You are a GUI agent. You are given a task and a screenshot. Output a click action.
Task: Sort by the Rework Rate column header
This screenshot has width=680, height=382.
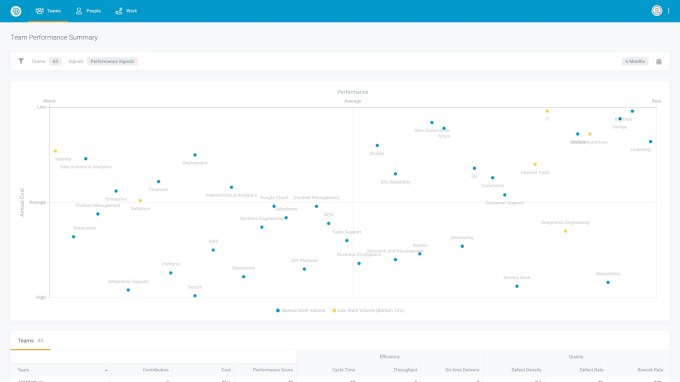tap(650, 370)
